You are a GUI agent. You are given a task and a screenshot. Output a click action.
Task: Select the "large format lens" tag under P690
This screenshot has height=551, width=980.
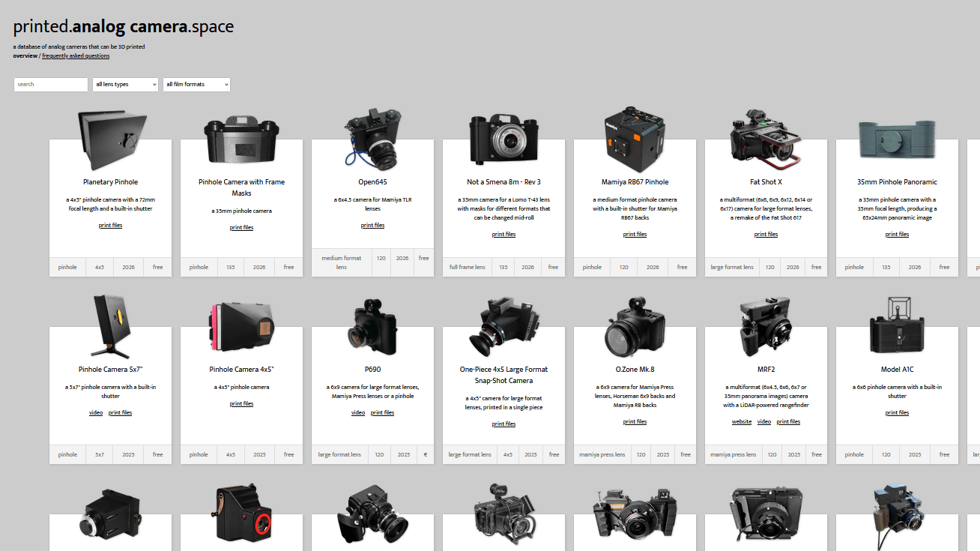tap(339, 454)
